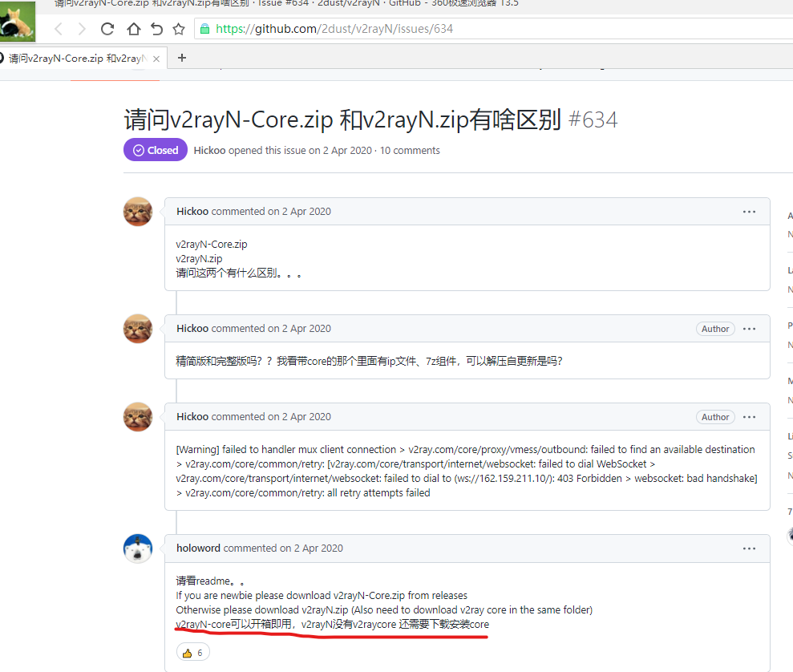793x672 pixels.
Task: Open the three-dot menu on the Warning comment
Action: pyautogui.click(x=749, y=417)
